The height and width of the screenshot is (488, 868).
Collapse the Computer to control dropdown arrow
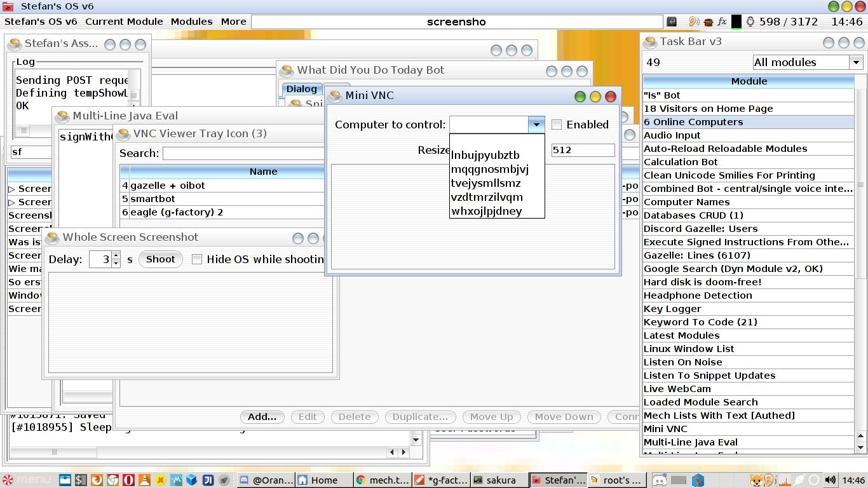tap(536, 125)
